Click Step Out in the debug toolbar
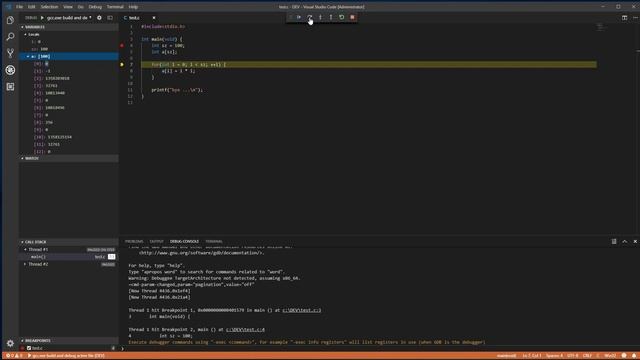This screenshot has height=360, width=640. click(x=331, y=17)
